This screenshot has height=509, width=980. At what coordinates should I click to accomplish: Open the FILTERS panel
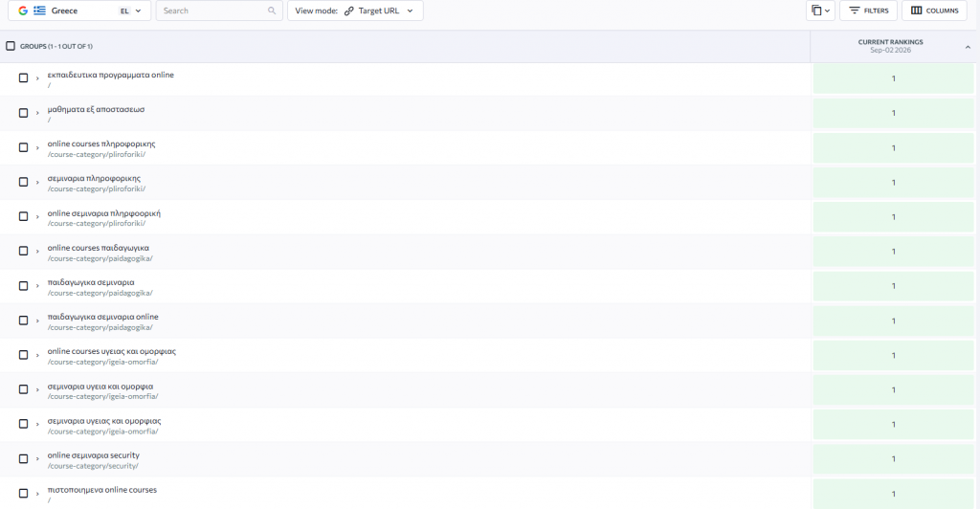pyautogui.click(x=869, y=11)
